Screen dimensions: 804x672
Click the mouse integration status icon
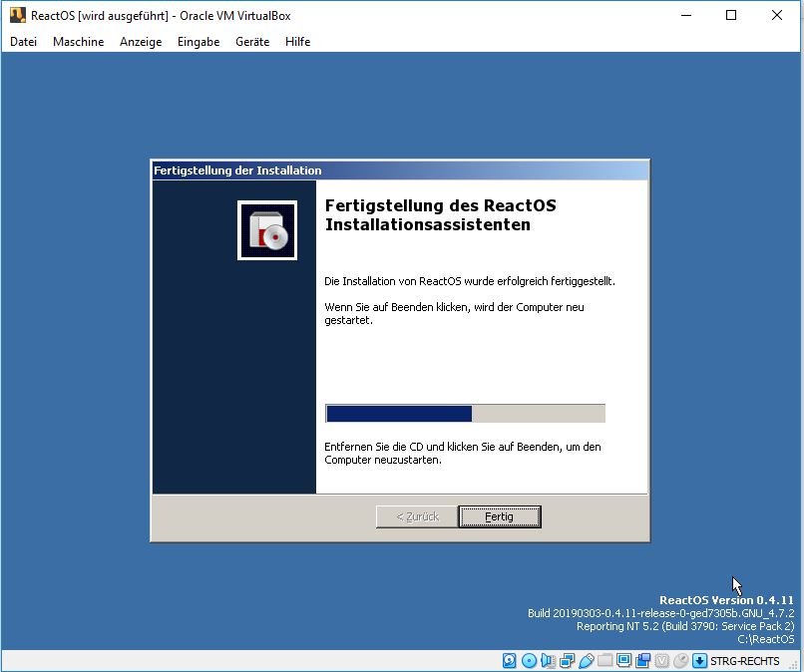click(681, 661)
